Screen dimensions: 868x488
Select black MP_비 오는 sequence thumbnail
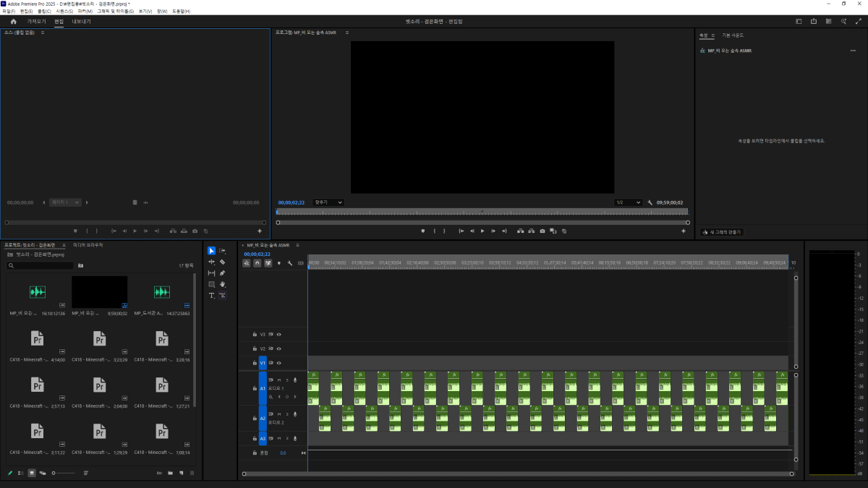pyautogui.click(x=99, y=292)
